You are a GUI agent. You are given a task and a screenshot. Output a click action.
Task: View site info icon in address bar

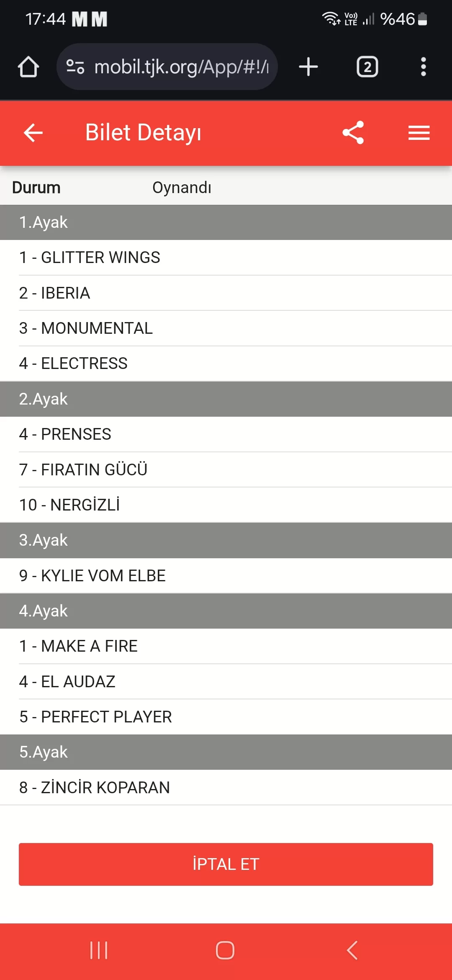click(75, 67)
